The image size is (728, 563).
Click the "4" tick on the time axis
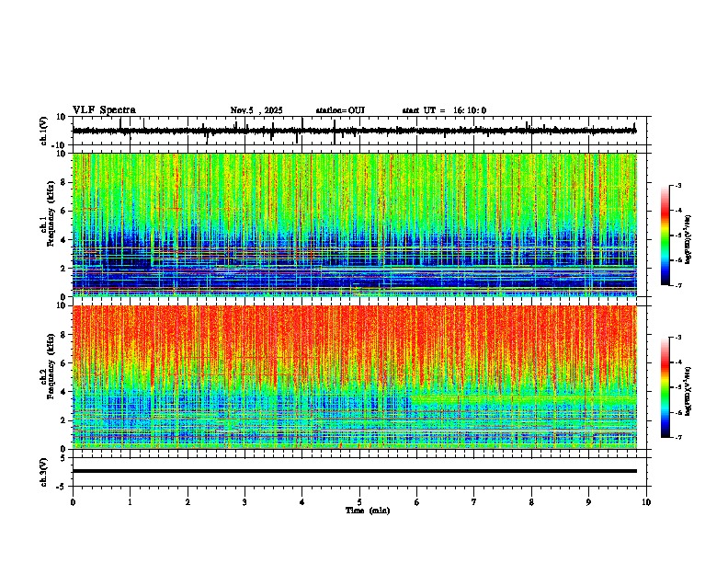302,502
